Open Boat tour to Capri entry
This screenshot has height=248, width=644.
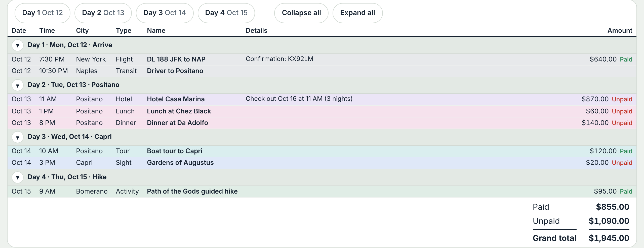pos(175,151)
